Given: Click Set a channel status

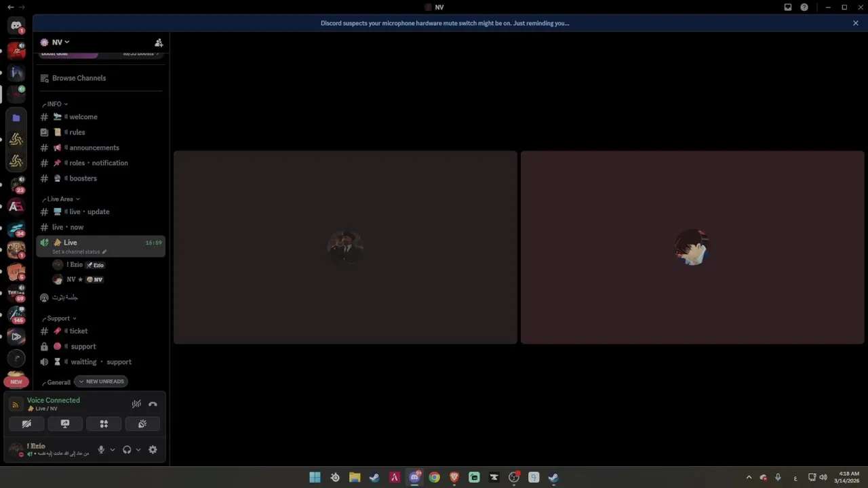Looking at the screenshot, I should pyautogui.click(x=76, y=251).
